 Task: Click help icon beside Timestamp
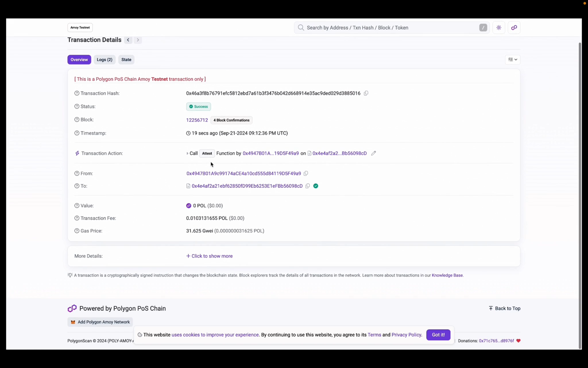coord(77,133)
